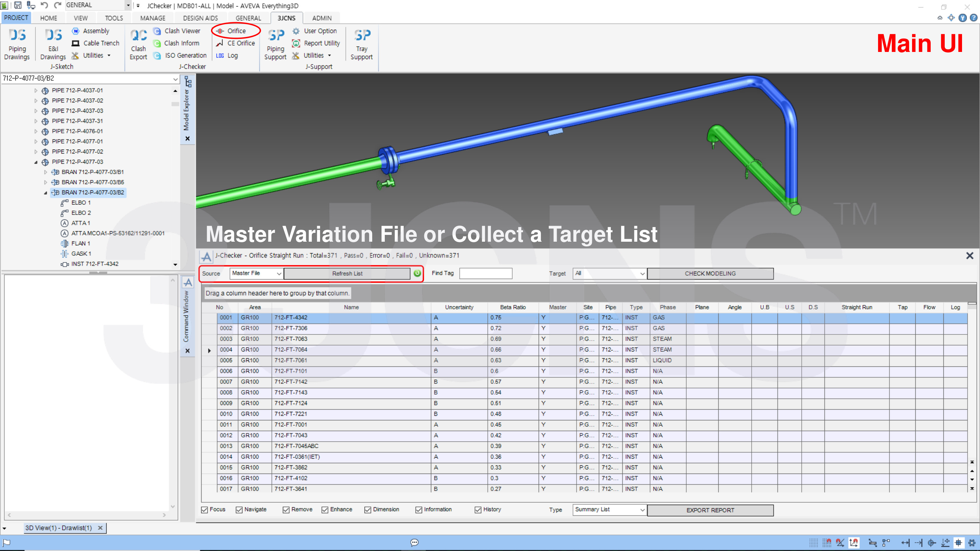Open E&I Drawings tool
This screenshot has width=980, height=551.
coord(53,44)
